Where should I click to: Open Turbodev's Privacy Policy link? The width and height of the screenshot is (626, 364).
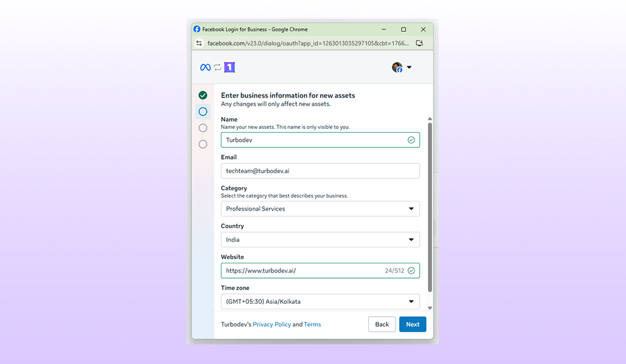[x=272, y=325]
